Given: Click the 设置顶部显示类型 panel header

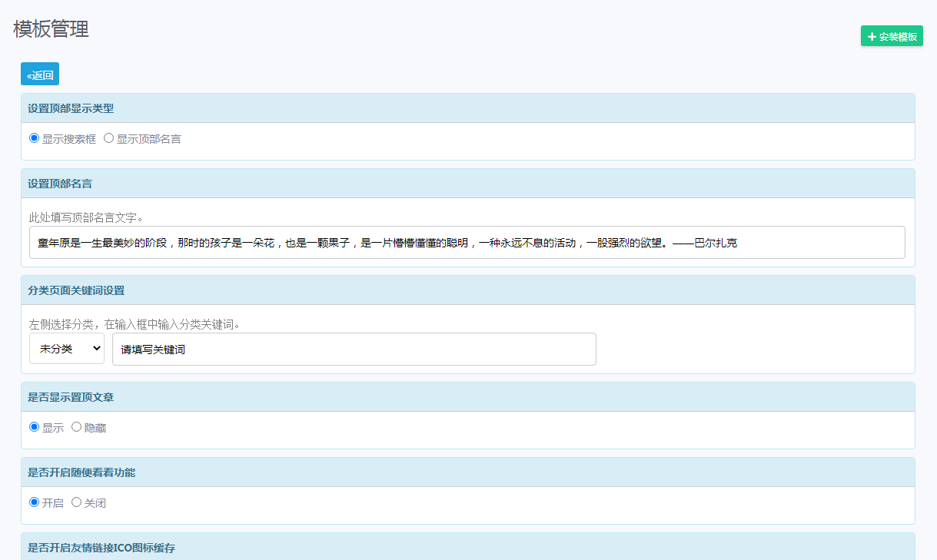Looking at the screenshot, I should point(468,108).
